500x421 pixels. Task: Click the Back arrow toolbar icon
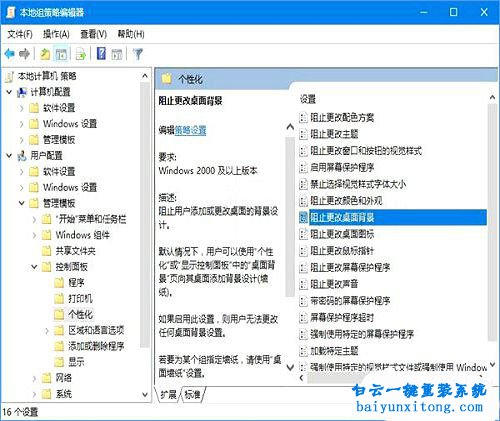10,54
